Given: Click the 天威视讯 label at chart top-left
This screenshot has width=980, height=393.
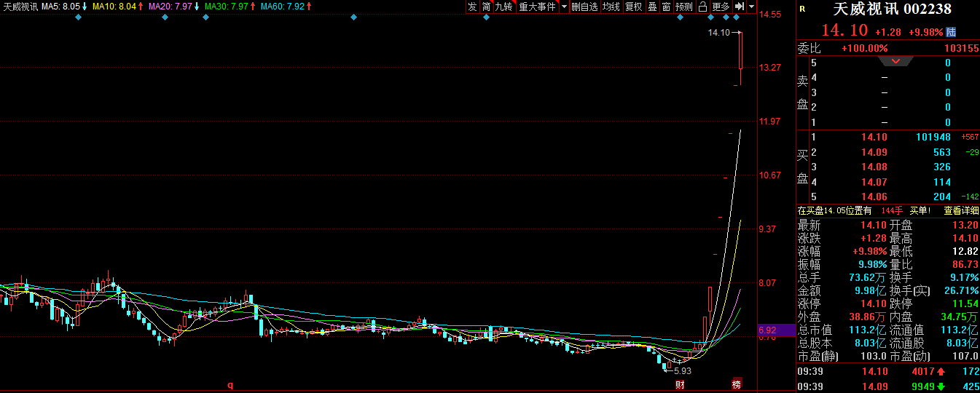Looking at the screenshot, I should pyautogui.click(x=20, y=7).
